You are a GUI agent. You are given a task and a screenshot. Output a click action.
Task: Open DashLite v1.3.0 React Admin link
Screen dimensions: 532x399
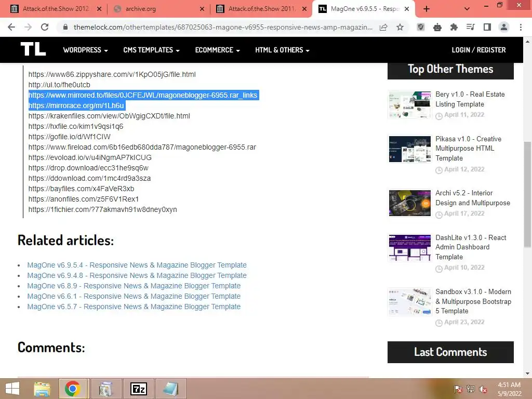(x=471, y=247)
